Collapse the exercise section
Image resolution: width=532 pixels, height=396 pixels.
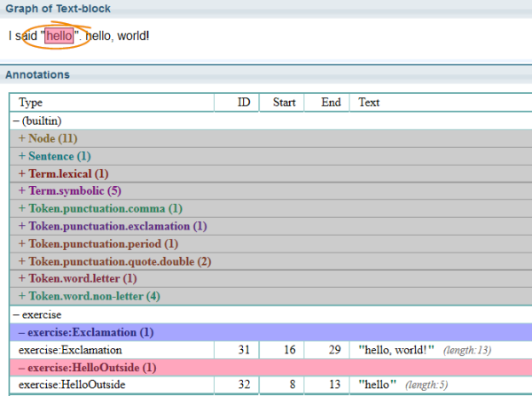[35, 314]
